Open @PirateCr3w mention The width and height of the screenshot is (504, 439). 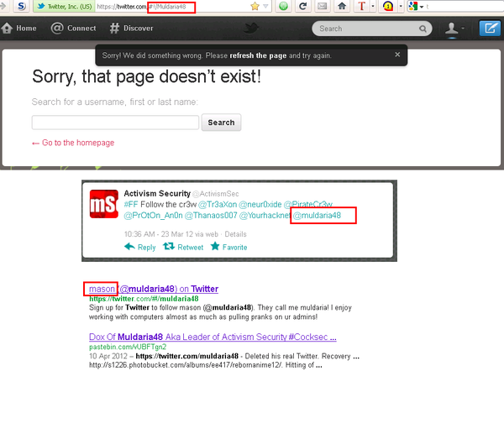[x=308, y=205]
